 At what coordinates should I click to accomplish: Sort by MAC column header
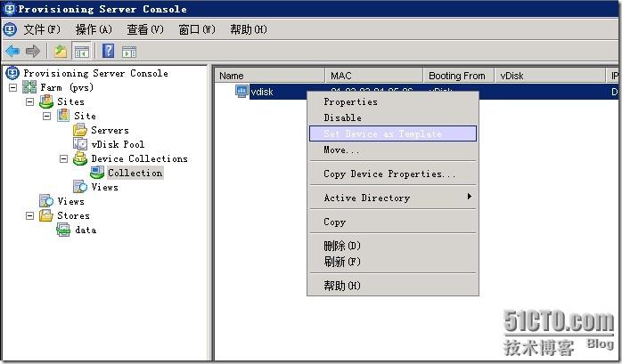(374, 76)
